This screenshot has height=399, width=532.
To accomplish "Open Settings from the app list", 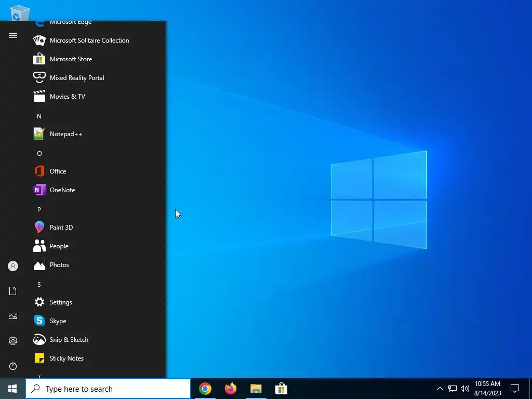I will pos(98,302).
